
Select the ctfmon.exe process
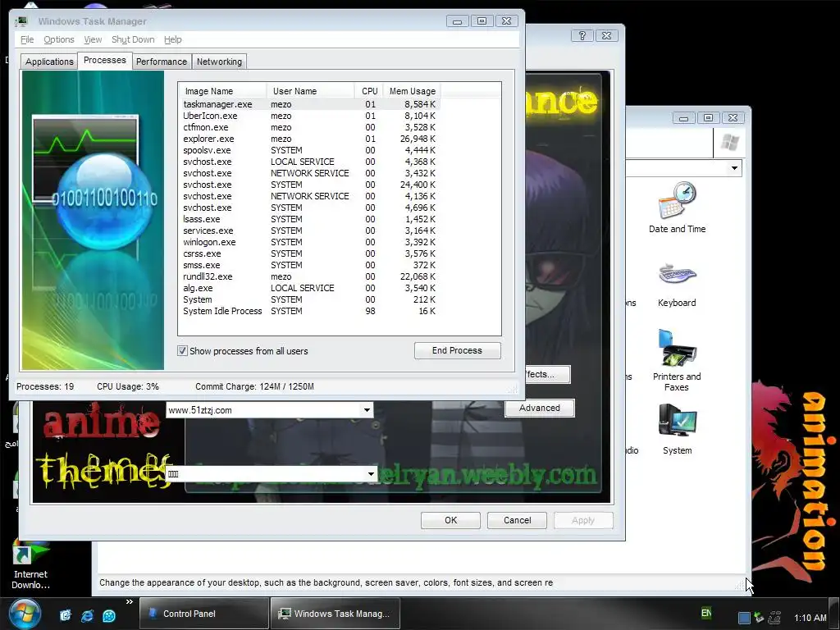pos(309,127)
